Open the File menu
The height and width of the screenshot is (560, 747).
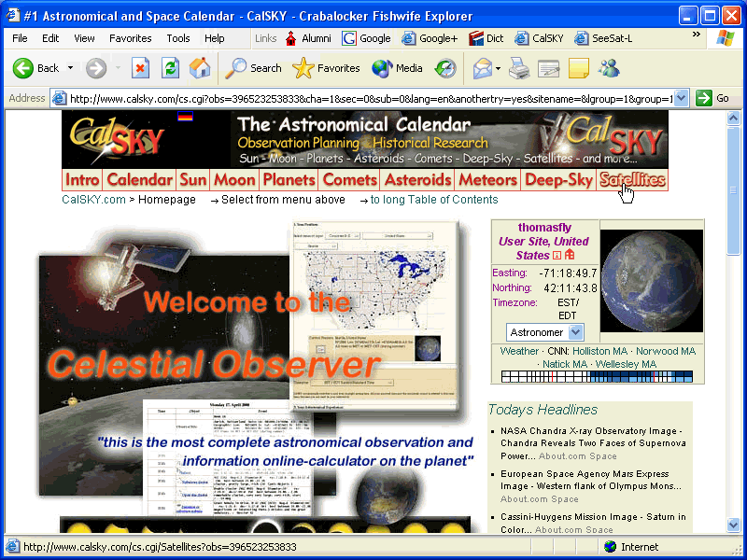point(20,38)
